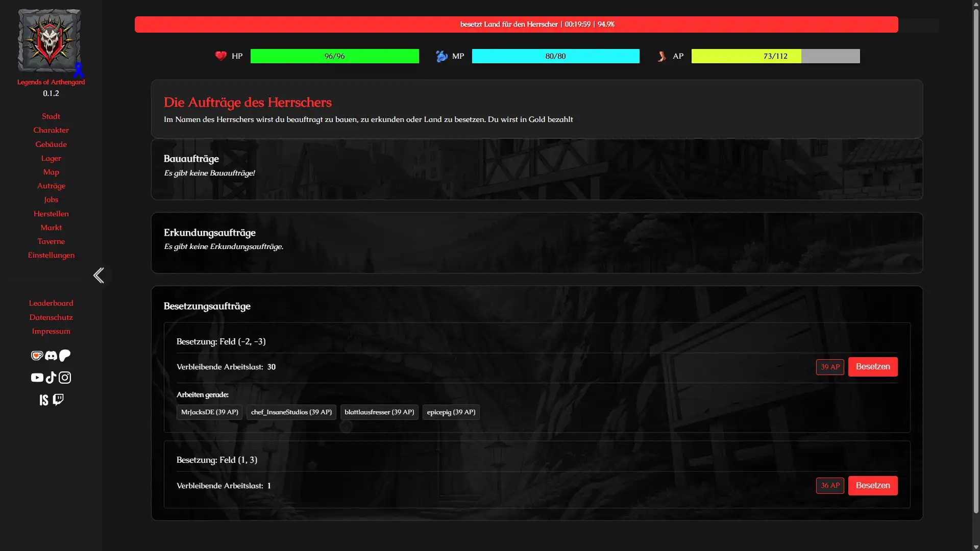Click the heart HP icon
This screenshot has height=551, width=980.
click(222, 56)
